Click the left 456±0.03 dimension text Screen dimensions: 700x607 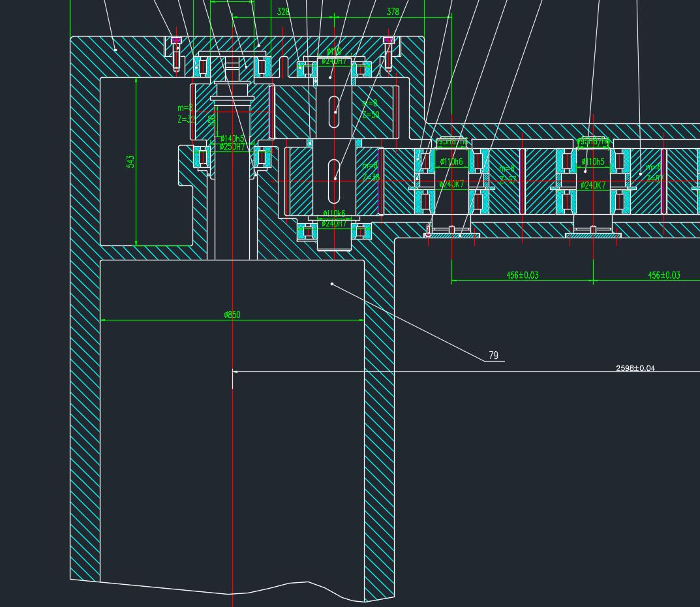(523, 275)
